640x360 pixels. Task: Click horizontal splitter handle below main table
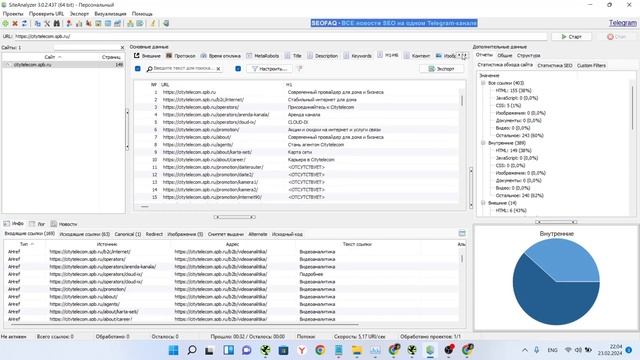[234, 217]
